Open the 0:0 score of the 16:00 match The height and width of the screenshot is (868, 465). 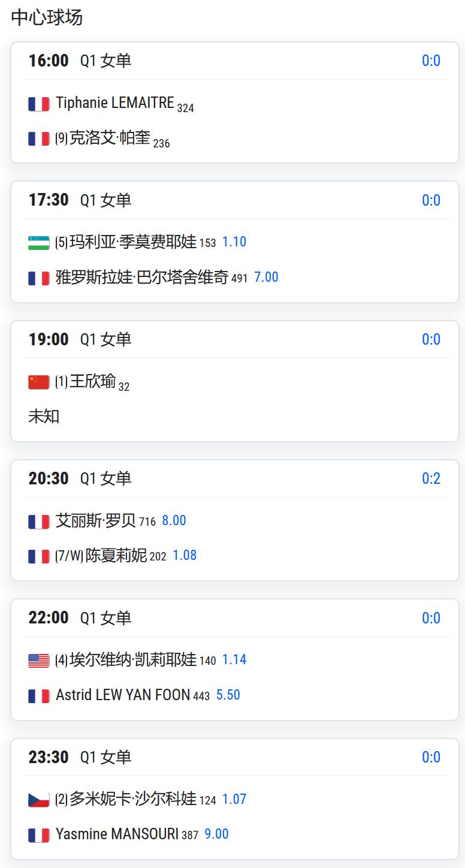click(431, 61)
